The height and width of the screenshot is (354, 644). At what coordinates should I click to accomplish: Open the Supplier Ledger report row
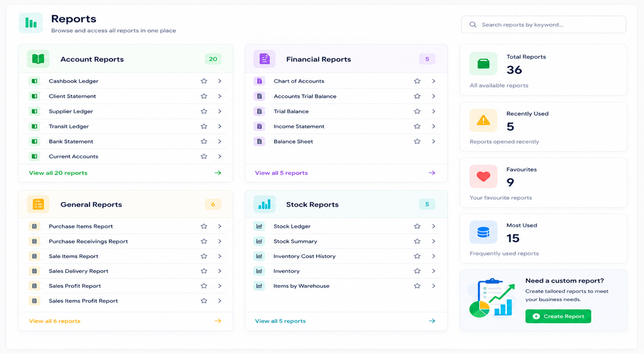(x=126, y=111)
